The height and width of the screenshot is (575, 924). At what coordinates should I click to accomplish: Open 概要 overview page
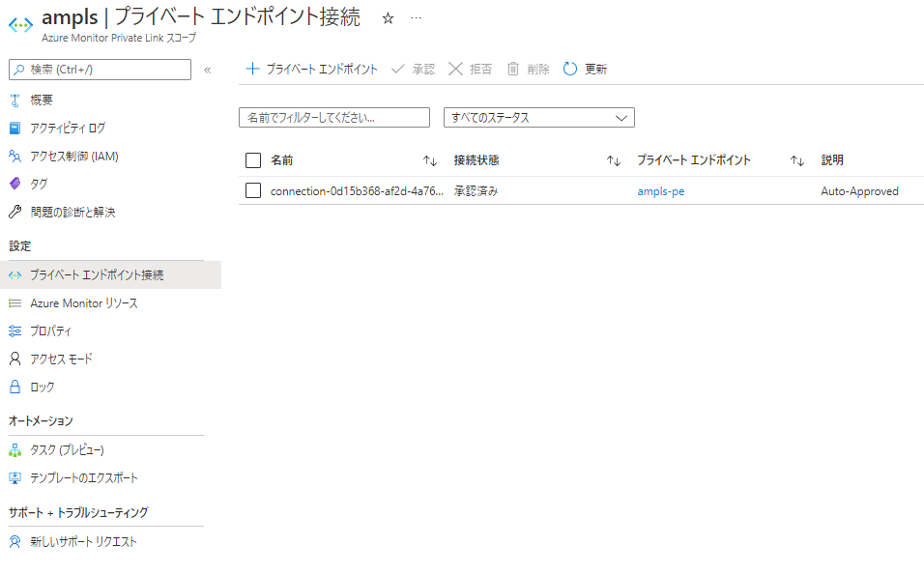point(42,101)
